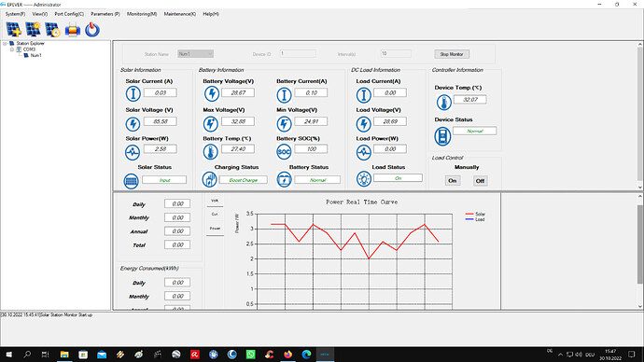Screen dimensions: 644x362
Task: Click the printer toolbar icon
Action: (x=73, y=30)
